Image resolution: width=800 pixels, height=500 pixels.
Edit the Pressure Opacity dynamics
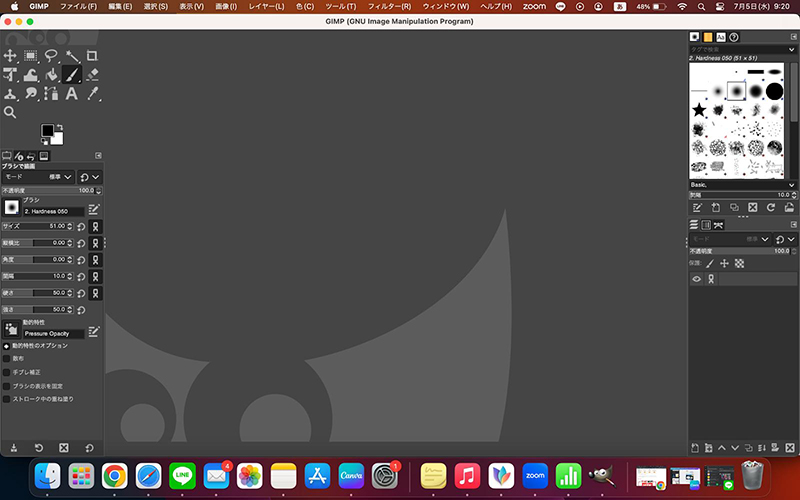coord(94,332)
